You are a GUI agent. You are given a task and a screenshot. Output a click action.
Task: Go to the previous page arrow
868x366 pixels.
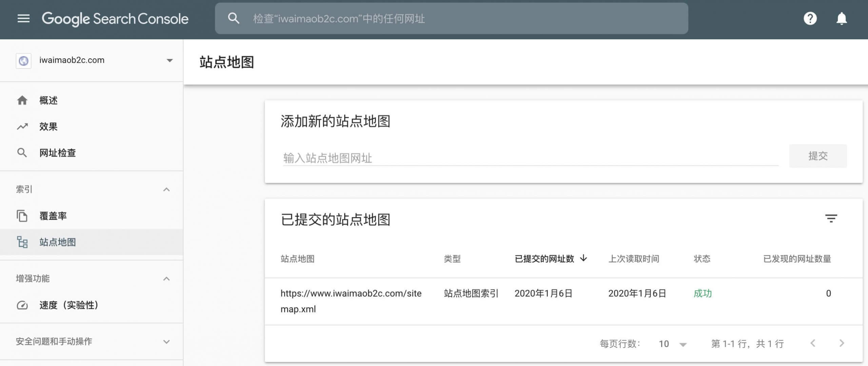tap(813, 343)
